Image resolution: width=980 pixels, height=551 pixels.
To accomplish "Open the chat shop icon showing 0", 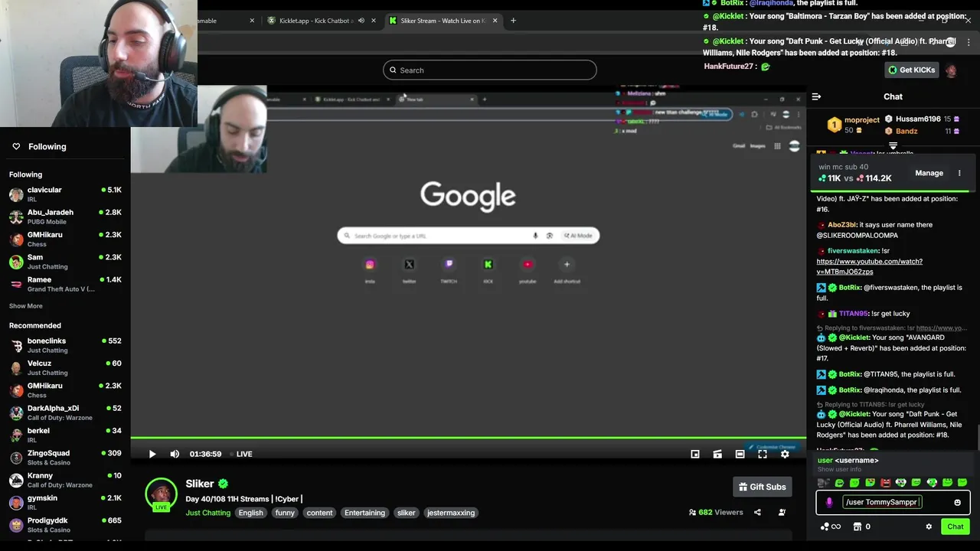I will coord(861,527).
